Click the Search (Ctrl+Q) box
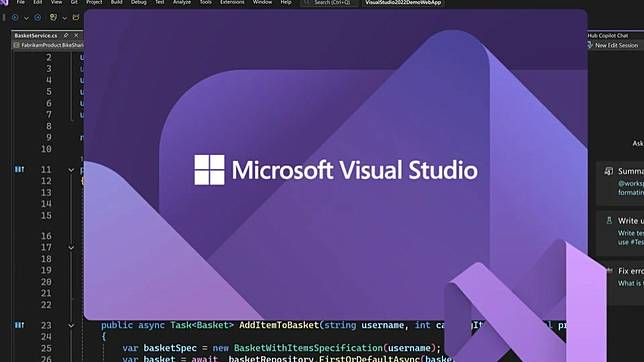Image resolution: width=644 pixels, height=362 pixels. pyautogui.click(x=329, y=2)
